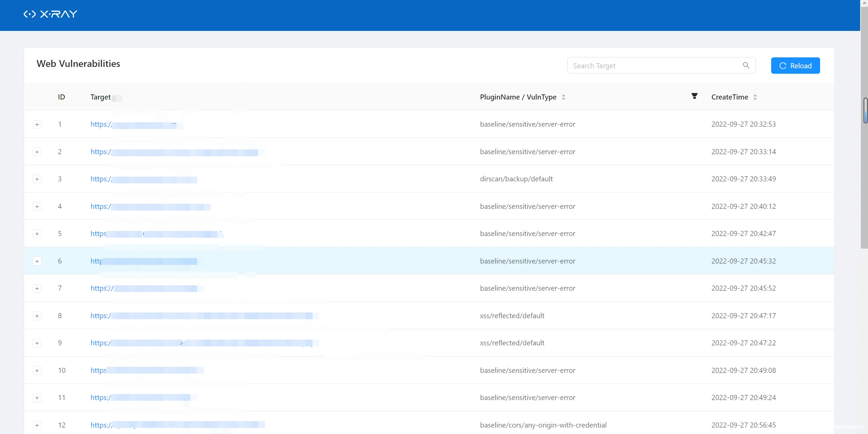This screenshot has width=868, height=434.
Task: Click the search magnifier icon
Action: pyautogui.click(x=746, y=65)
